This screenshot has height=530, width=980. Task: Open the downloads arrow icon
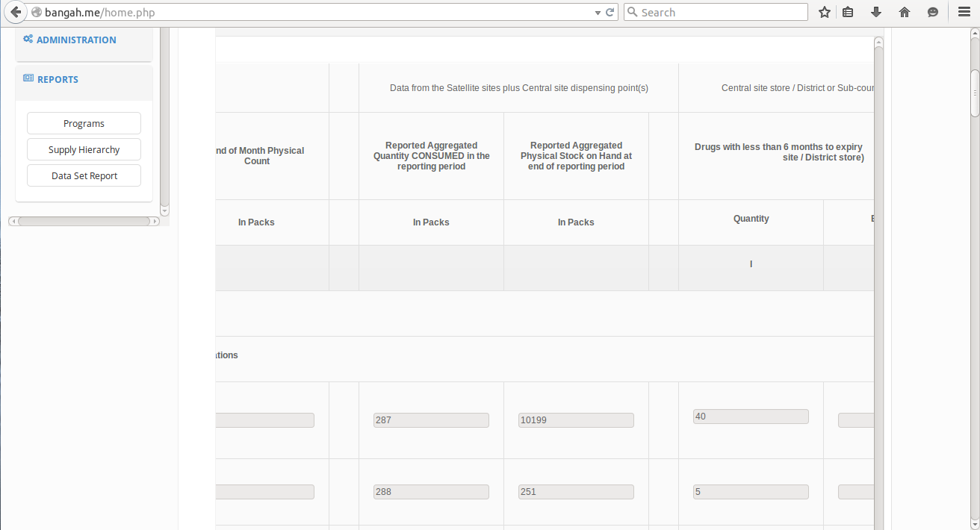pyautogui.click(x=876, y=12)
